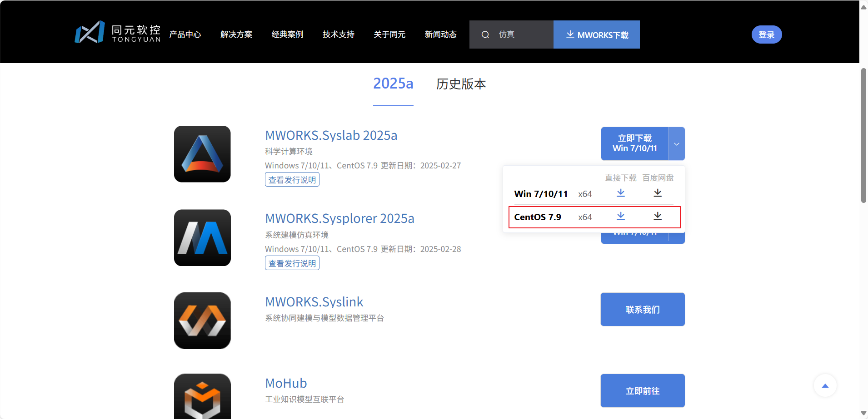Screen dimensions: 868x419
Task: Click the Syslab update date 2025-02-27 text
Action: coord(441,166)
